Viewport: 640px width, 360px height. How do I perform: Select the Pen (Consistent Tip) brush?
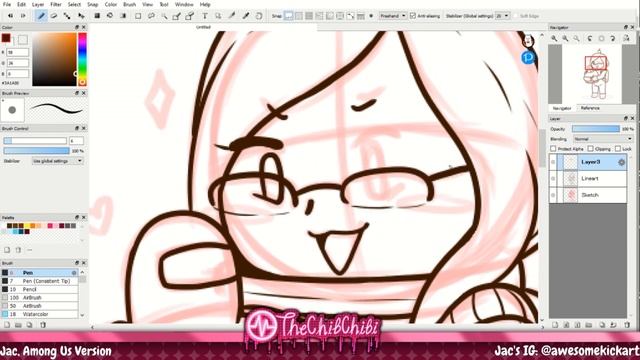(x=40, y=281)
